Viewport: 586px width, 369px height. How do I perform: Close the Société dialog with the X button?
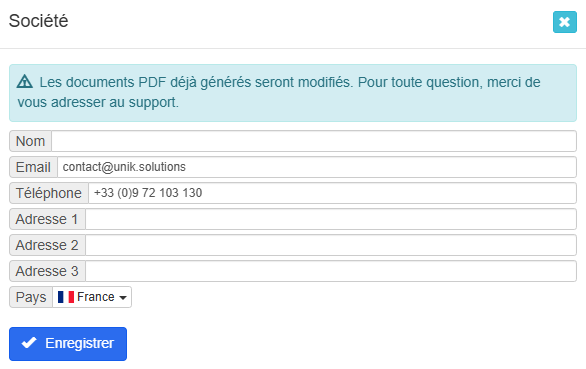[564, 22]
